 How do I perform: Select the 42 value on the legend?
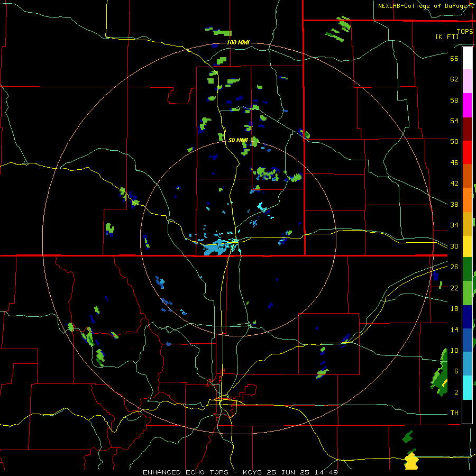pos(454,184)
